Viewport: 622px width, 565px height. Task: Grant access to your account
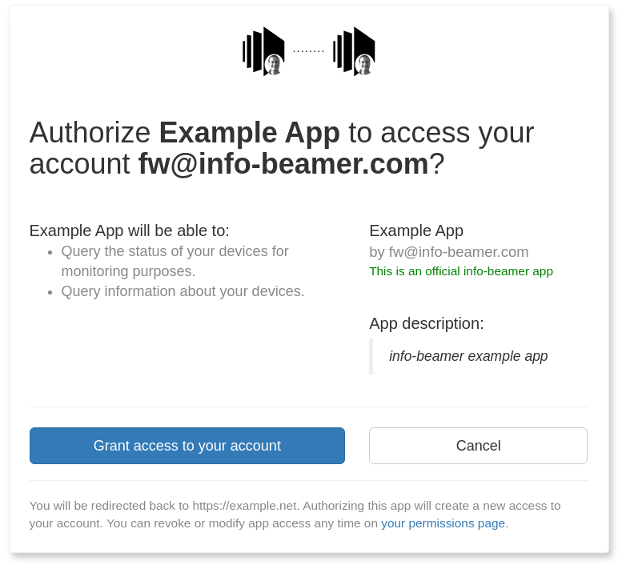point(187,446)
